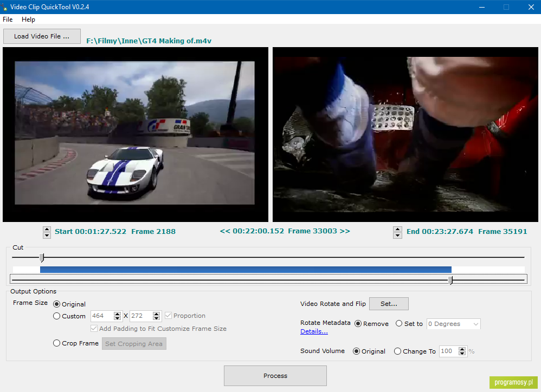Open Video Rotate and Flip Set... button

(389, 304)
